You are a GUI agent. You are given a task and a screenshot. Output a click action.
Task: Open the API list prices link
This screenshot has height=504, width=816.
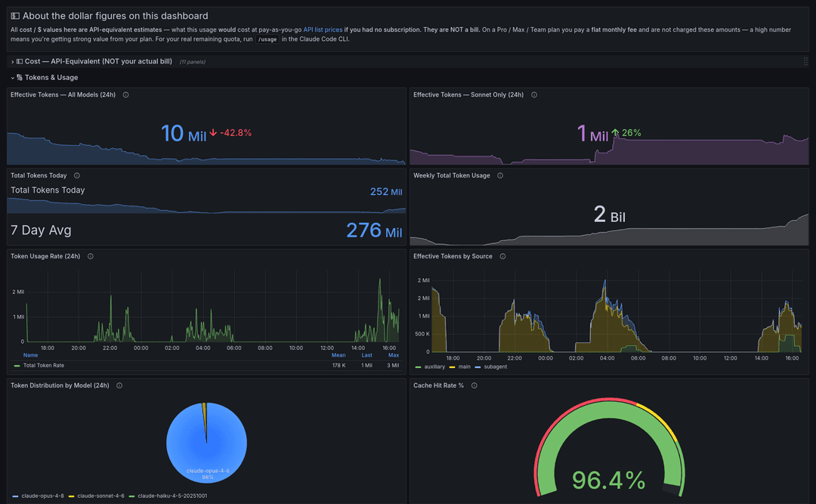[x=323, y=29]
